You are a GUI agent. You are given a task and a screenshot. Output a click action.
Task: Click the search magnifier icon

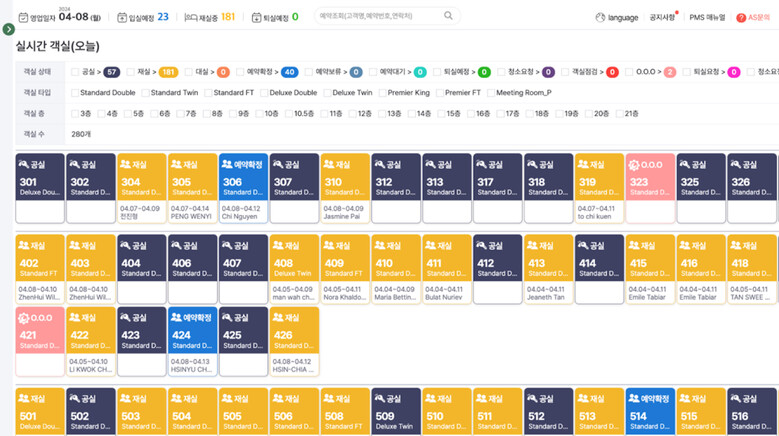[448, 16]
